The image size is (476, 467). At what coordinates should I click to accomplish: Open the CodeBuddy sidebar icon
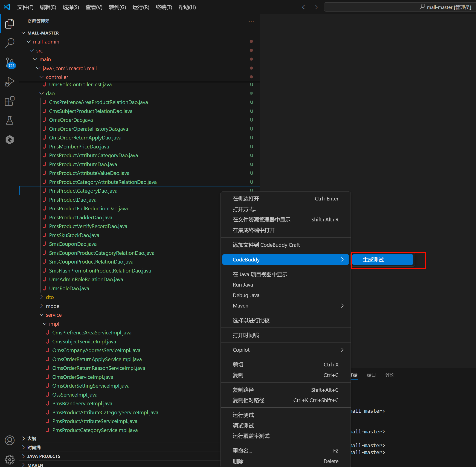click(10, 140)
